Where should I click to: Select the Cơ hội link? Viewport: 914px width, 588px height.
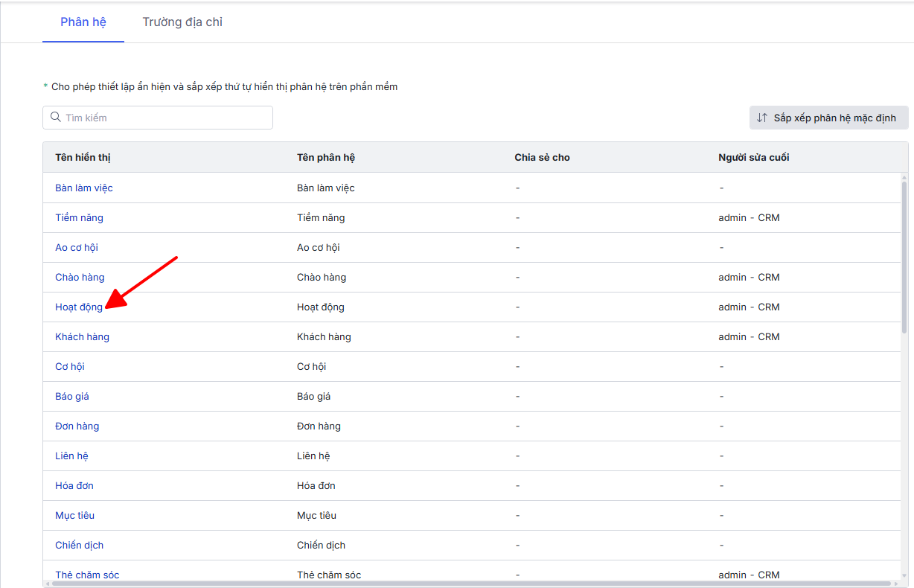pos(70,366)
